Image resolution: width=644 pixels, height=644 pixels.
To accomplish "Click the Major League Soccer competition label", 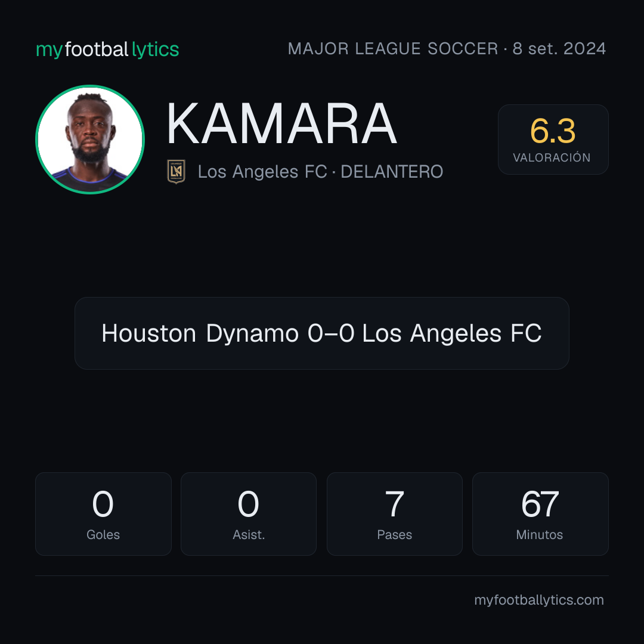I will pos(393,49).
